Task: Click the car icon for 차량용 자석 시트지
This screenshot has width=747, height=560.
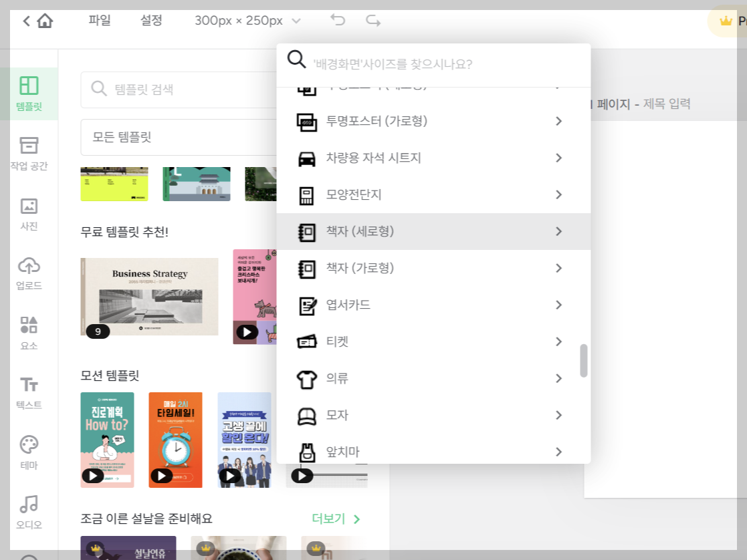Action: click(307, 158)
